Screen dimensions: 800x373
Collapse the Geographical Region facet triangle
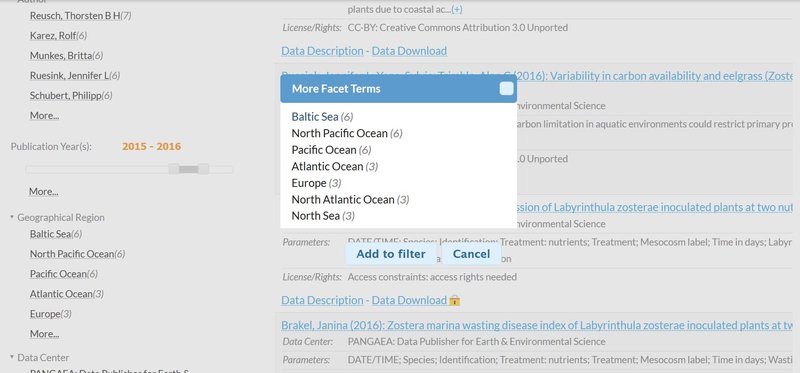[x=12, y=217]
